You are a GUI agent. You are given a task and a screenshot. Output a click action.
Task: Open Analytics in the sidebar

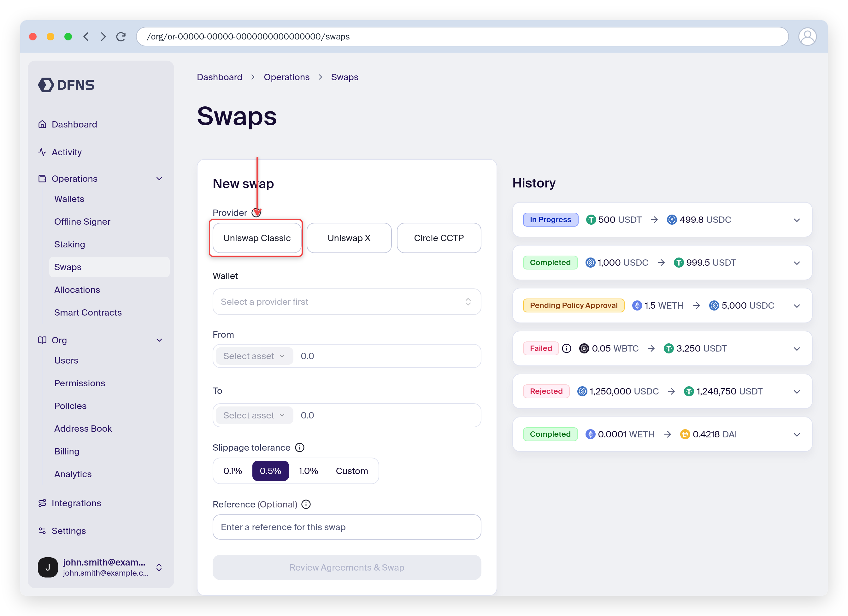pyautogui.click(x=73, y=474)
